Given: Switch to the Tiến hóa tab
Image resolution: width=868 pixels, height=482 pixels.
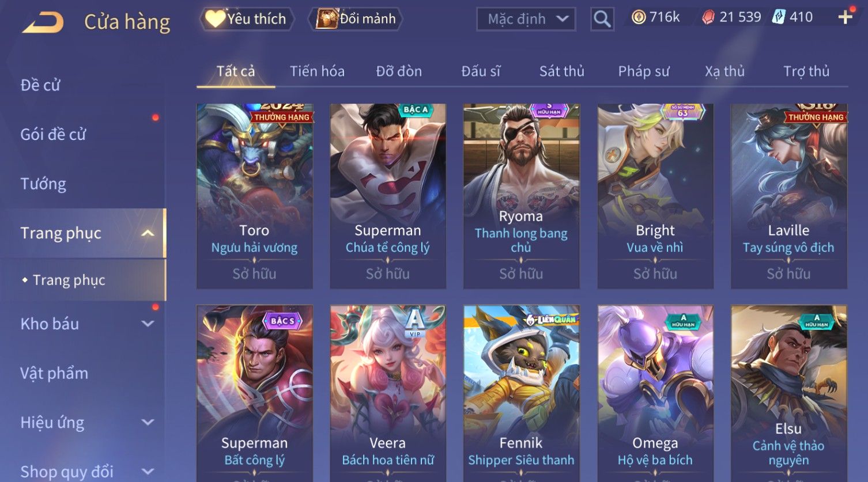Looking at the screenshot, I should click(x=317, y=71).
